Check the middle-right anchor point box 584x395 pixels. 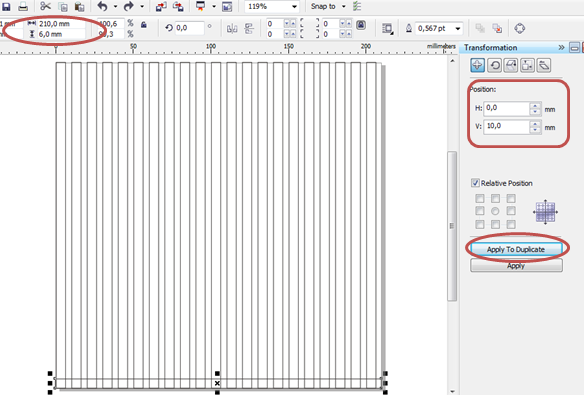(511, 211)
